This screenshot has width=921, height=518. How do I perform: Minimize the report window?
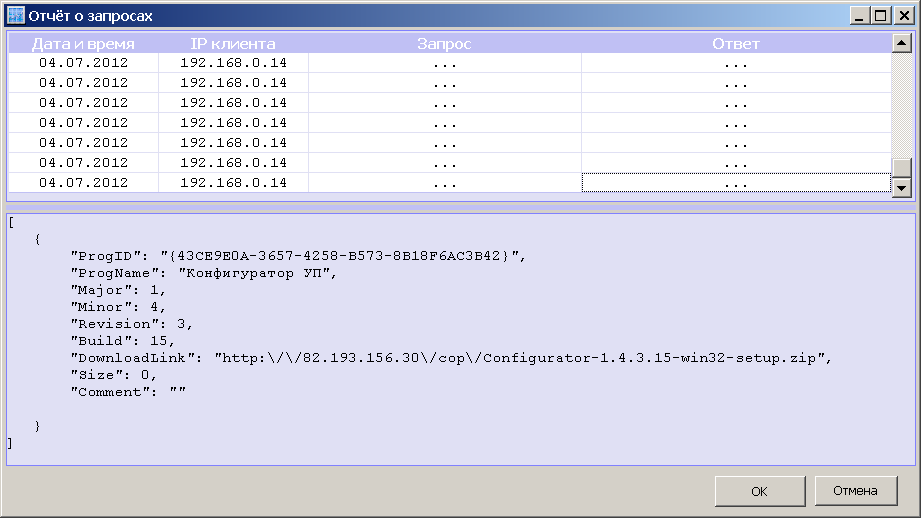click(860, 15)
